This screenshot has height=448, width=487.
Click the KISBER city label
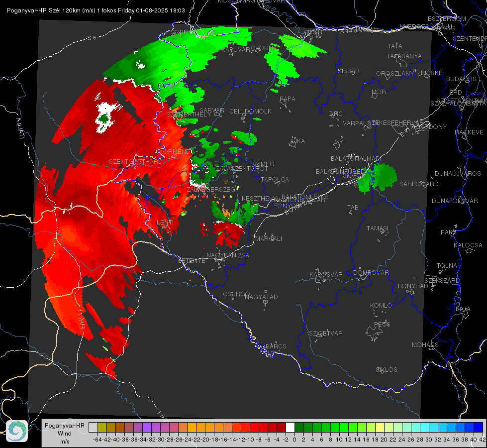click(349, 71)
